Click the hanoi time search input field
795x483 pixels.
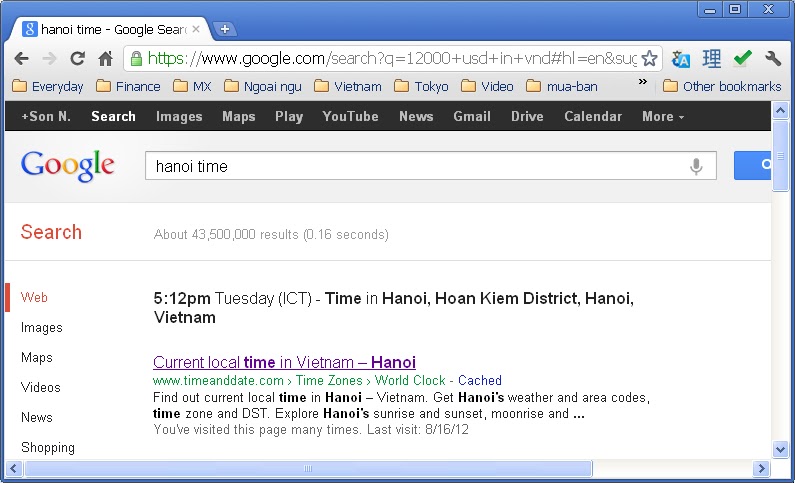[430, 166]
